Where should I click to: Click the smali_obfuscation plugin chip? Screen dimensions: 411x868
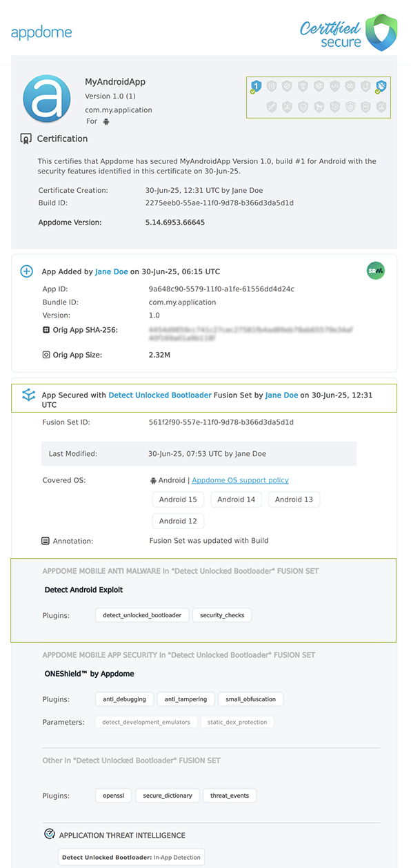coord(251,699)
